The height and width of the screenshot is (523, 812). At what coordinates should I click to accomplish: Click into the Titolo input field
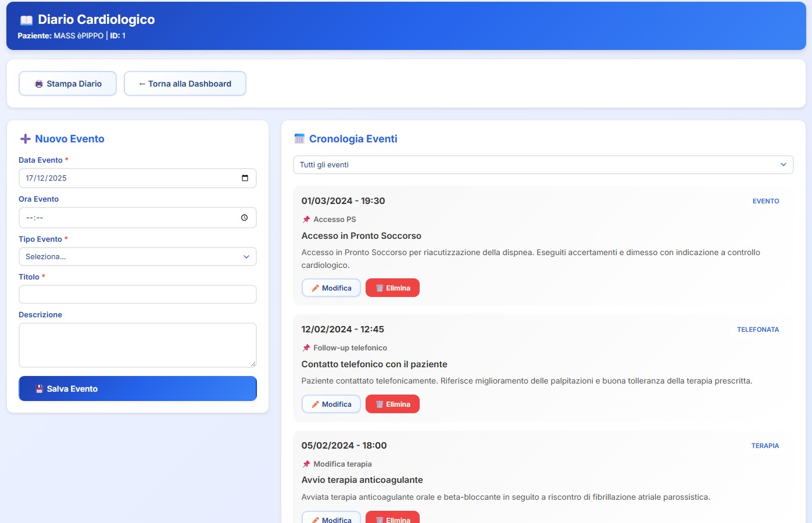(137, 294)
